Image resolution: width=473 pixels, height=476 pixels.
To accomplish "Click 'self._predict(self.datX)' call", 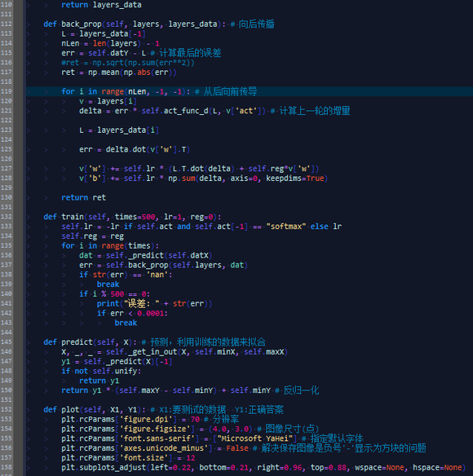I will click(x=159, y=255).
